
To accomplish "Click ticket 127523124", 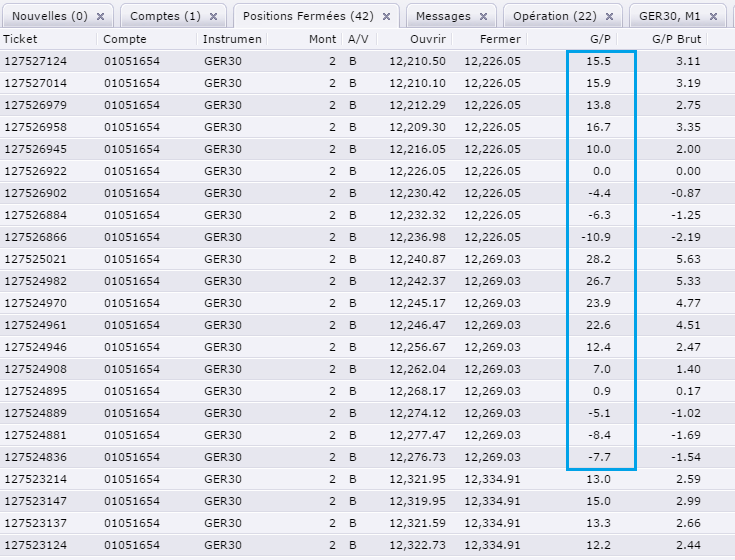I will (x=36, y=545).
